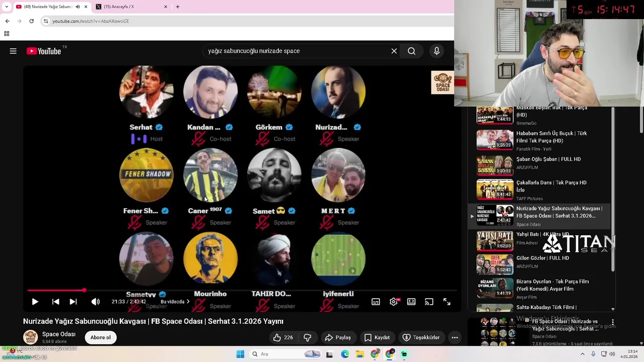Open the apps grid in bookmarks bar
The height and width of the screenshot is (362, 644).
(x=7, y=34)
